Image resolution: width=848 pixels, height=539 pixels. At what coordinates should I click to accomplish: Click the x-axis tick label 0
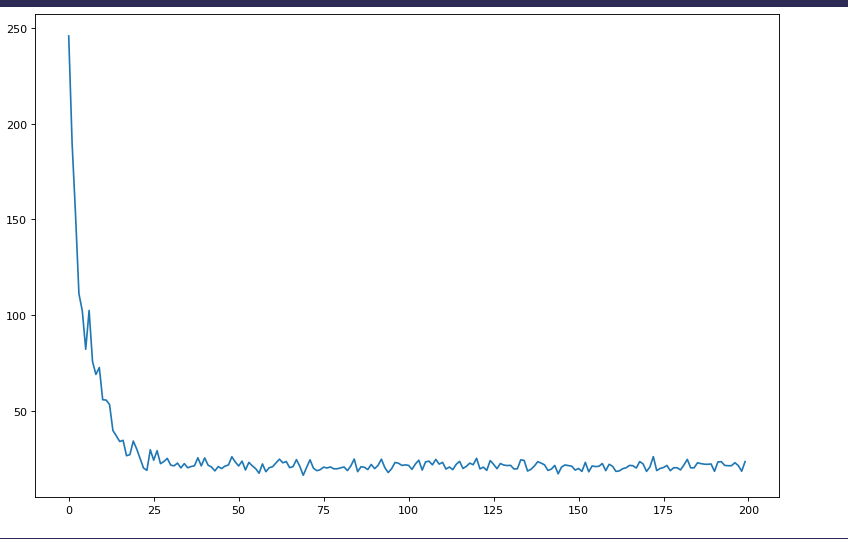point(69,510)
